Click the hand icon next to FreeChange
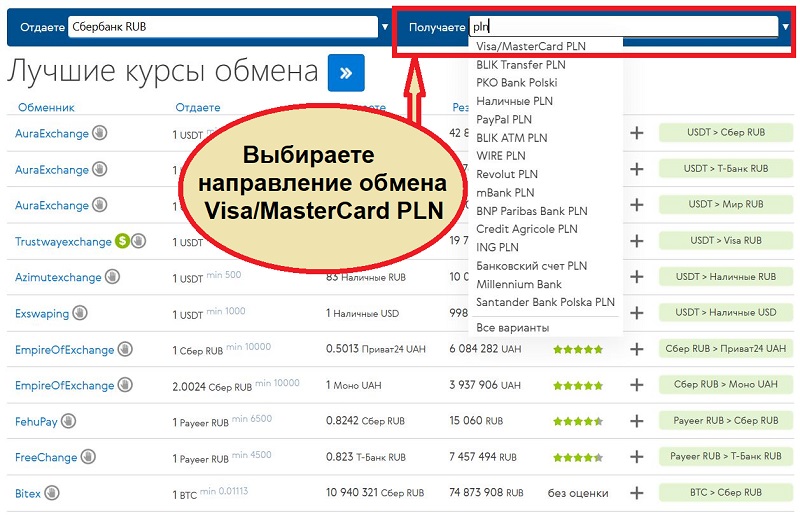Image resolution: width=800 pixels, height=516 pixels. (88, 456)
